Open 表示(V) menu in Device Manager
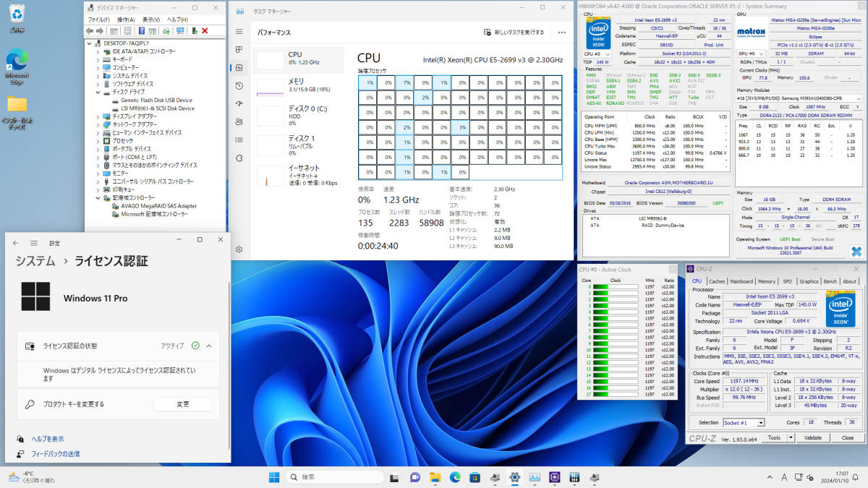This screenshot has width=868, height=488. (x=151, y=20)
